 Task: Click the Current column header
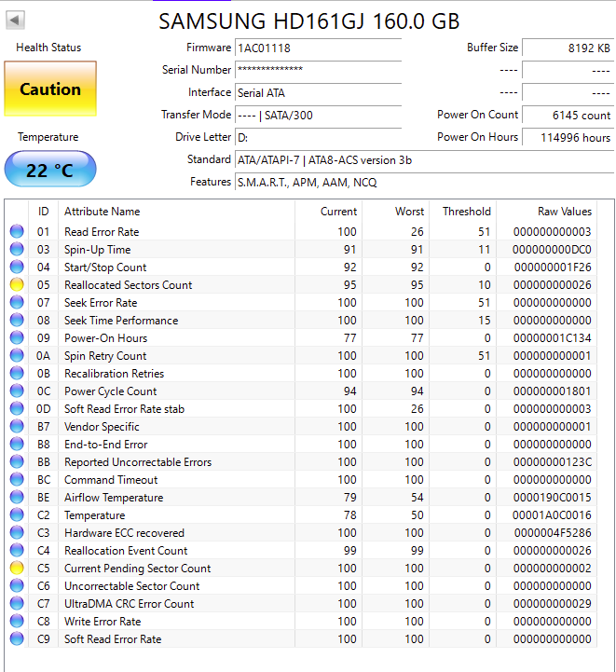pyautogui.click(x=329, y=212)
